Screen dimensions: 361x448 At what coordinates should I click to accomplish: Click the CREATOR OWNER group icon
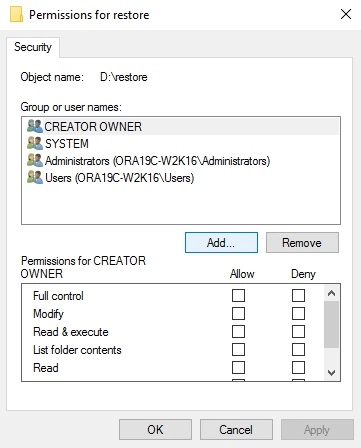point(35,126)
